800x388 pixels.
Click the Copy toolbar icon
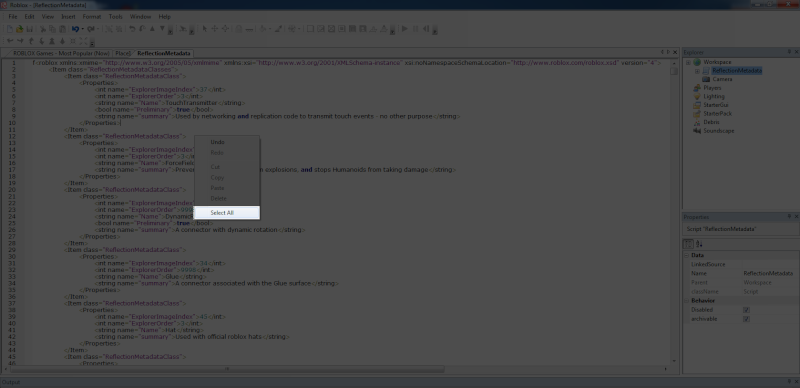pos(52,29)
